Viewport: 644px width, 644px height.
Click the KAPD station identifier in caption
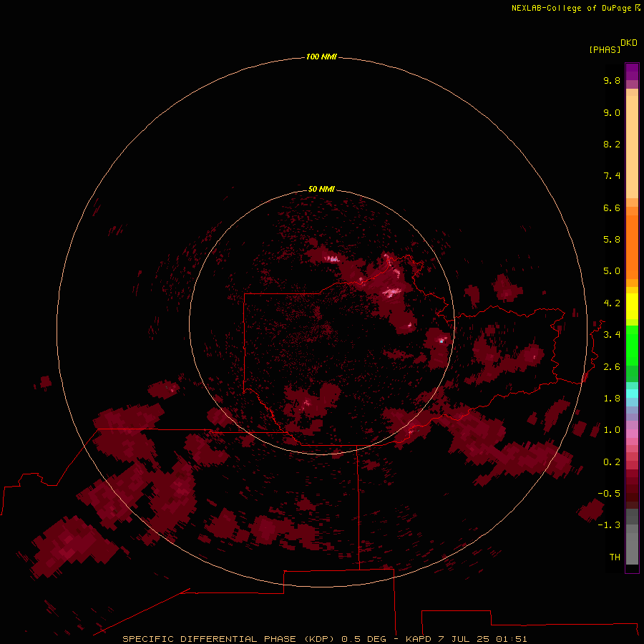[x=418, y=639]
